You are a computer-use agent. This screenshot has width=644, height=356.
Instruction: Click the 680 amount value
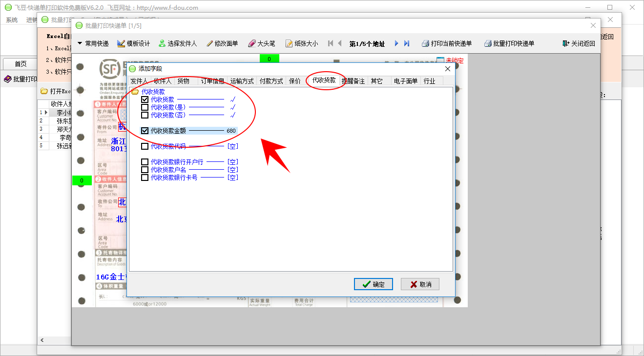click(231, 131)
